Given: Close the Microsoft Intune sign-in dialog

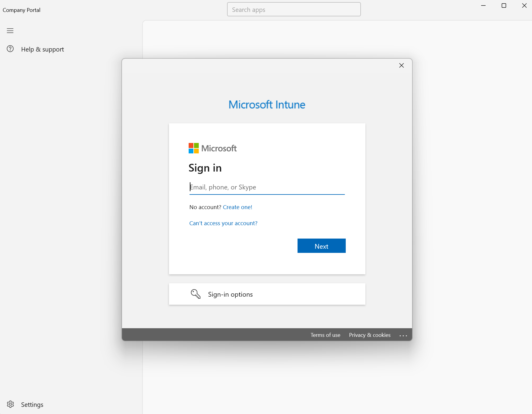Looking at the screenshot, I should [x=401, y=66].
